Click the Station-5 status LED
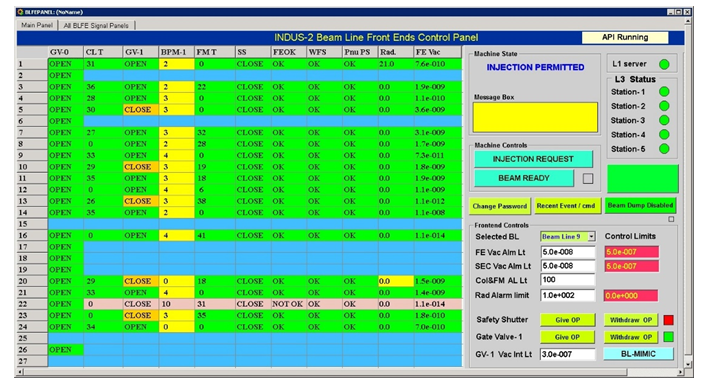The width and height of the screenshot is (716, 391). (x=664, y=148)
